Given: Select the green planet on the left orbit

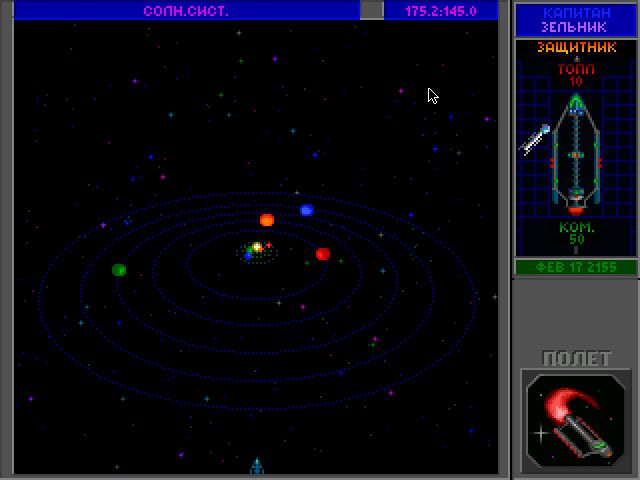Looking at the screenshot, I should (x=119, y=270).
